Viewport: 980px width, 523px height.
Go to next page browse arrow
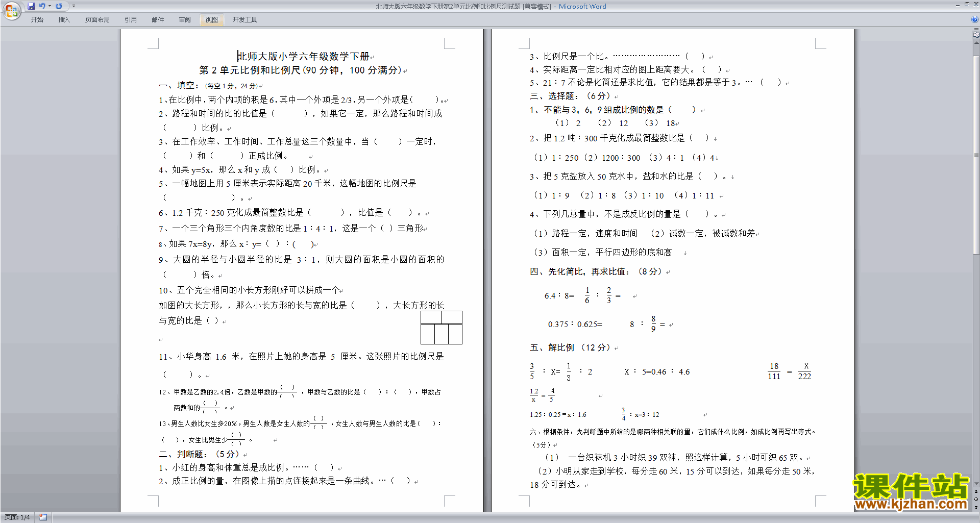pos(976,507)
